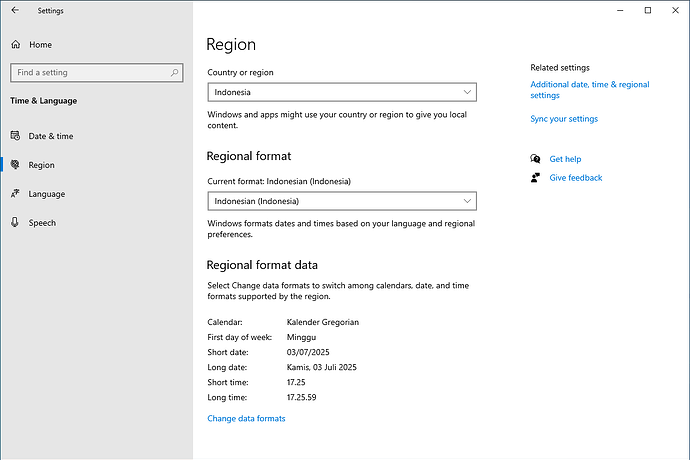The width and height of the screenshot is (690, 460).
Task: Click the Home house icon
Action: 16,44
